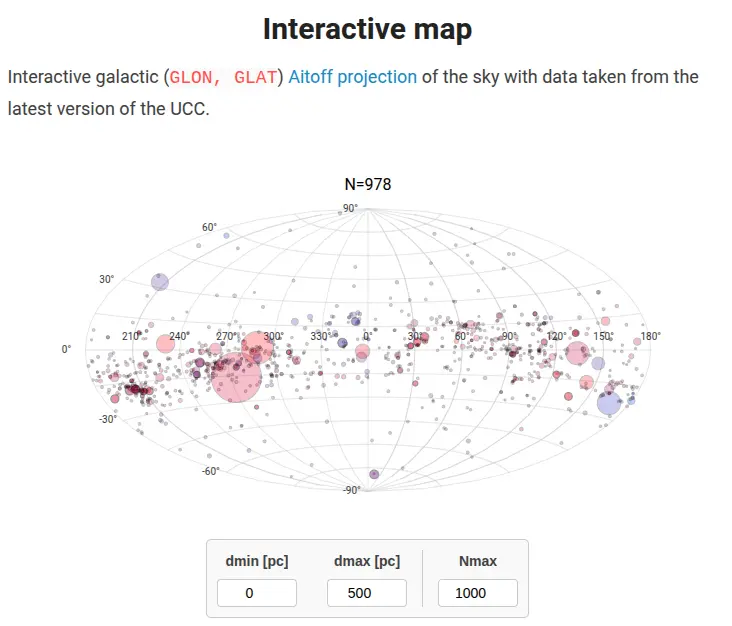Click the pink marker left of the -30° region edge
Viewport: 732px width, 626px height.
pos(115,399)
